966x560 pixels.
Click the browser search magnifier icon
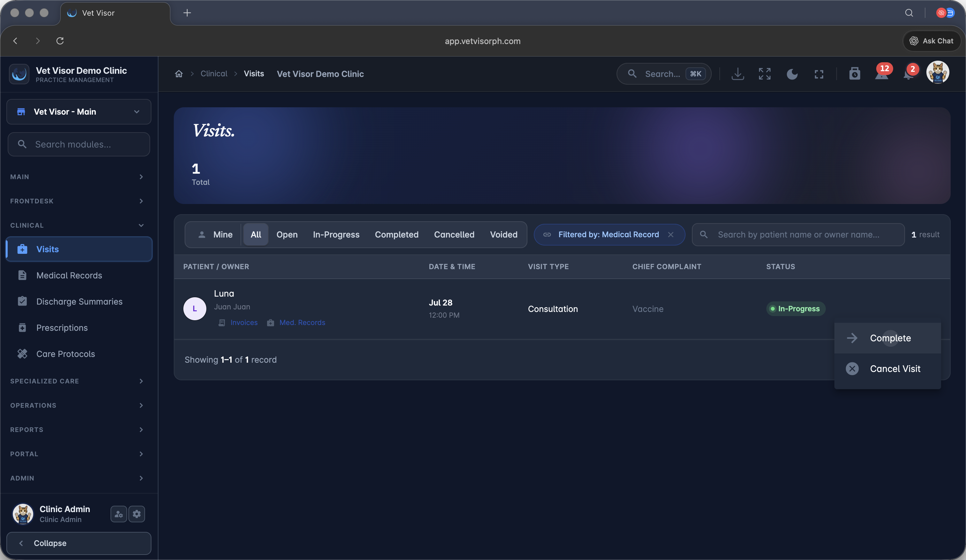[909, 13]
